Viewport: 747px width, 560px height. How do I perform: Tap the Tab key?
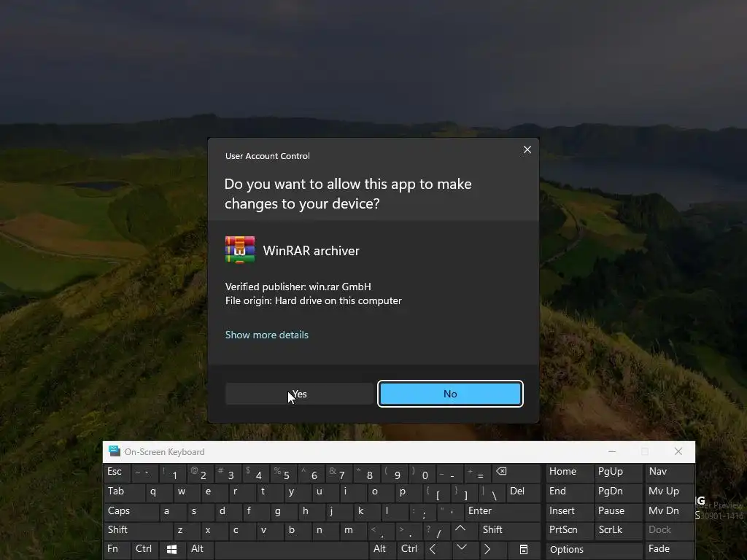[x=124, y=492]
